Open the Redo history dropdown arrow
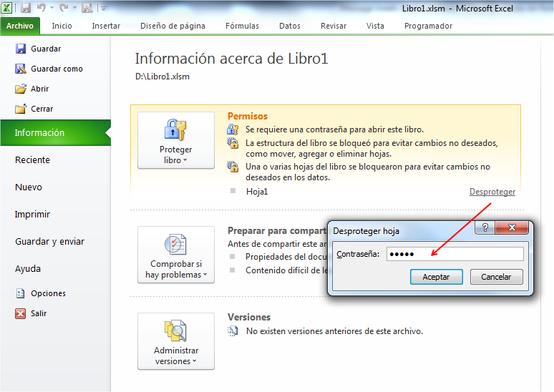The image size is (554, 392). coord(74,8)
